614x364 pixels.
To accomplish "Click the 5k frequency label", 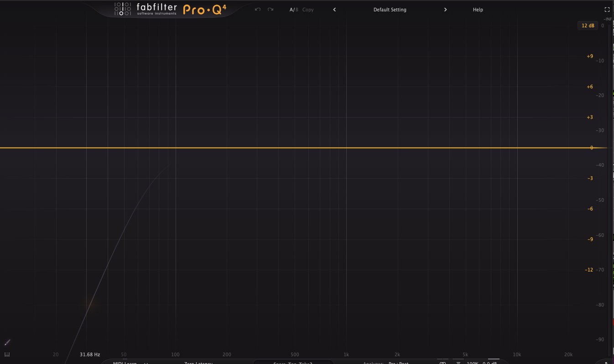I will 465,354.
